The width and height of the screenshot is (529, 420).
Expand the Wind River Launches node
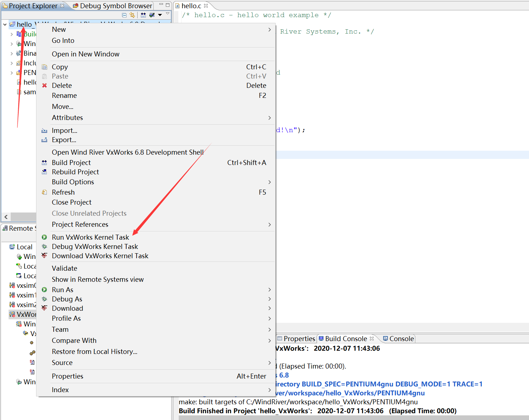tap(12, 44)
